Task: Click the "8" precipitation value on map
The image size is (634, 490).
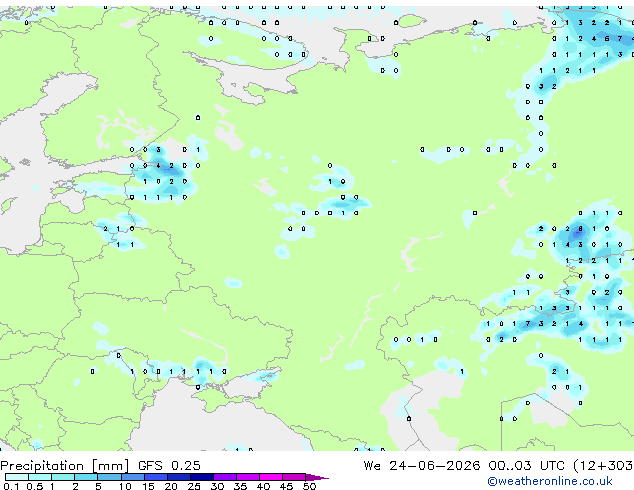Action: click(x=581, y=229)
